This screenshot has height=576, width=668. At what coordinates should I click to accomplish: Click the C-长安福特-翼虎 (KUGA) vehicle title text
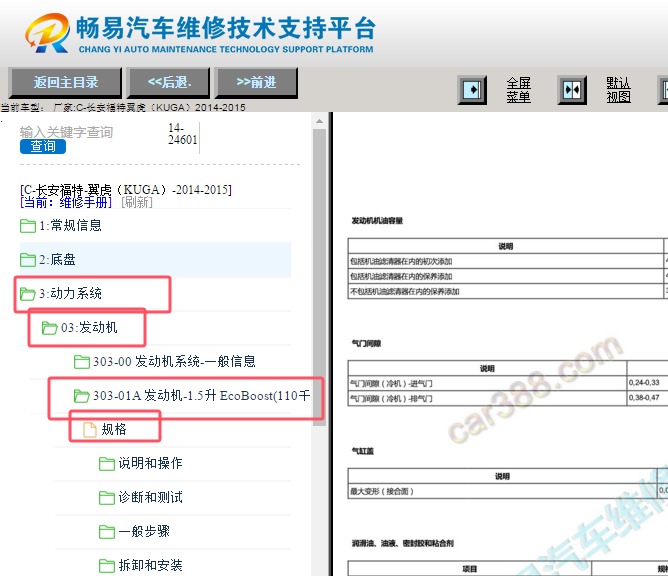click(x=126, y=190)
